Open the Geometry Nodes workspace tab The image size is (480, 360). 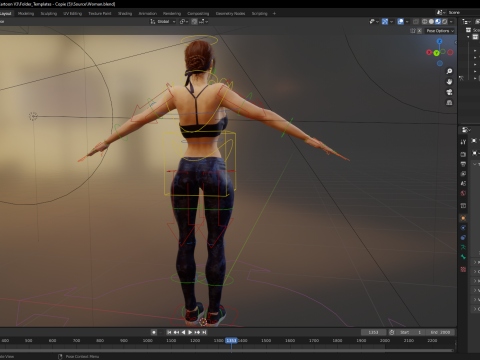pyautogui.click(x=230, y=14)
